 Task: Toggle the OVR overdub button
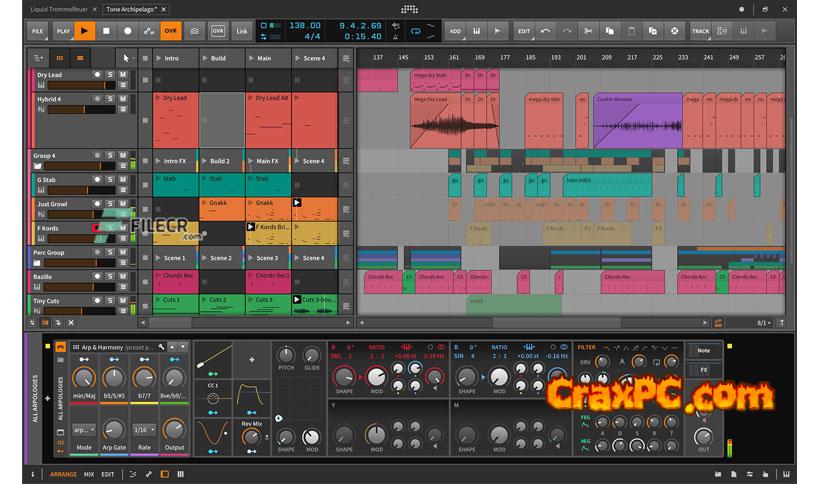click(170, 31)
